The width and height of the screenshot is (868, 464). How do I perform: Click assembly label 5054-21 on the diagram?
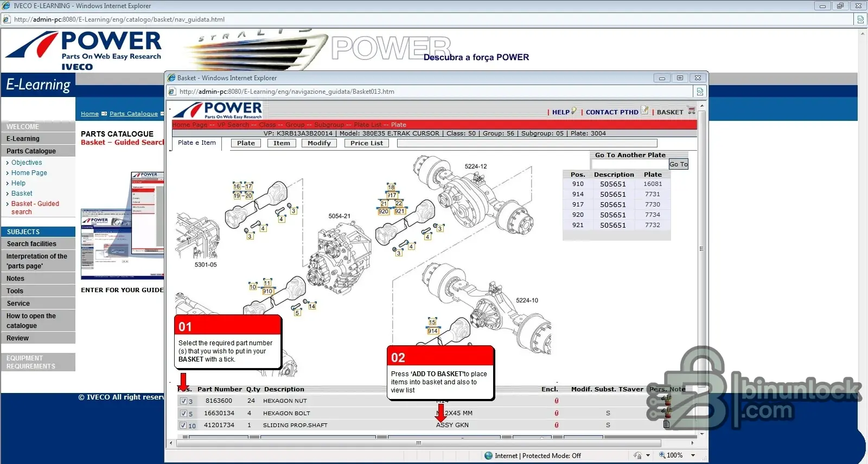point(339,216)
